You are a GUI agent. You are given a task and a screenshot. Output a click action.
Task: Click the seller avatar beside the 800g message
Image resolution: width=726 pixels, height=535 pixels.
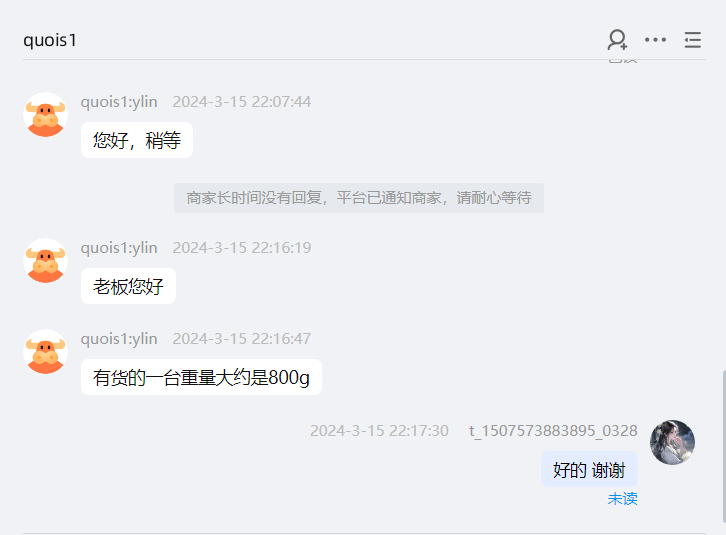(45, 352)
